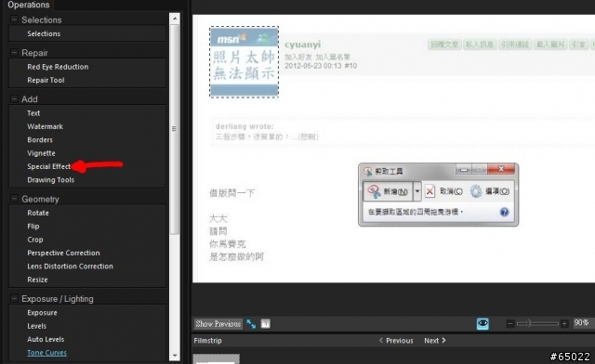Click the blue help question mark icon
The width and height of the screenshot is (595, 364).
click(504, 212)
